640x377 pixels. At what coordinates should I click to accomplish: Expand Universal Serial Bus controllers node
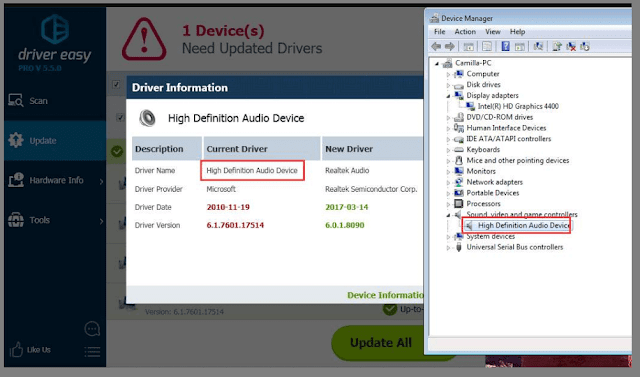tap(448, 248)
